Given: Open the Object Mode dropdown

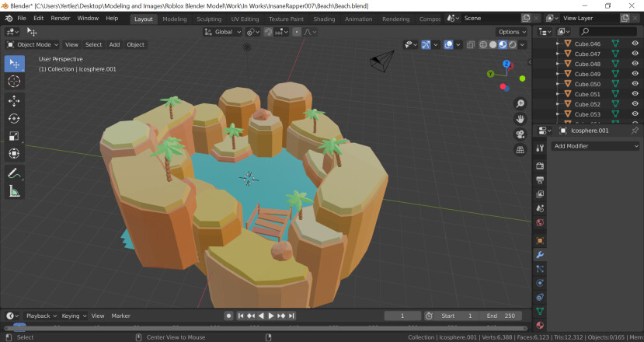Looking at the screenshot, I should 33,45.
